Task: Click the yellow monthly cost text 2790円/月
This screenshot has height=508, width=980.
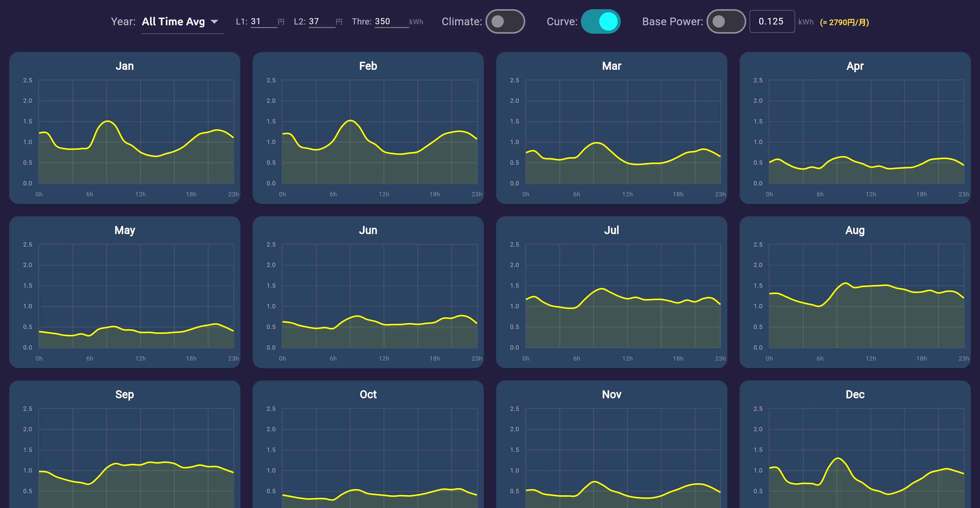Action: point(844,22)
